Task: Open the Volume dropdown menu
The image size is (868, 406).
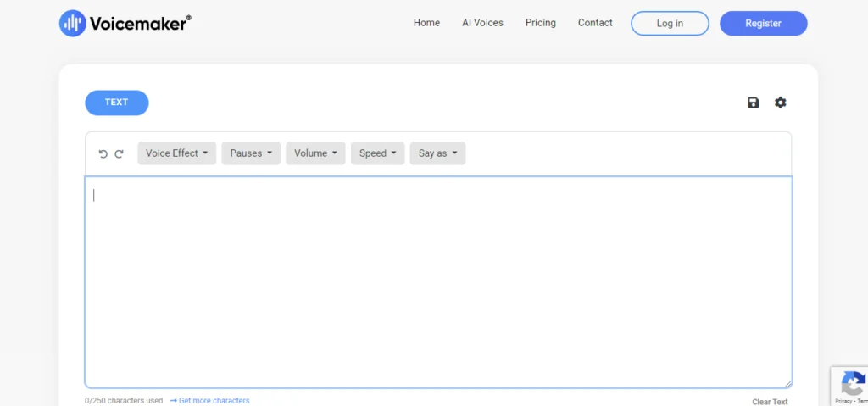Action: pos(315,153)
